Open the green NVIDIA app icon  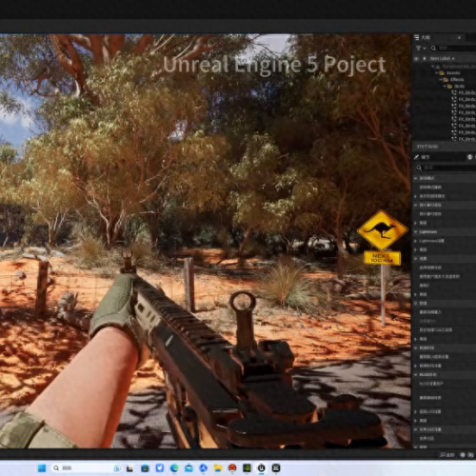tap(247, 468)
